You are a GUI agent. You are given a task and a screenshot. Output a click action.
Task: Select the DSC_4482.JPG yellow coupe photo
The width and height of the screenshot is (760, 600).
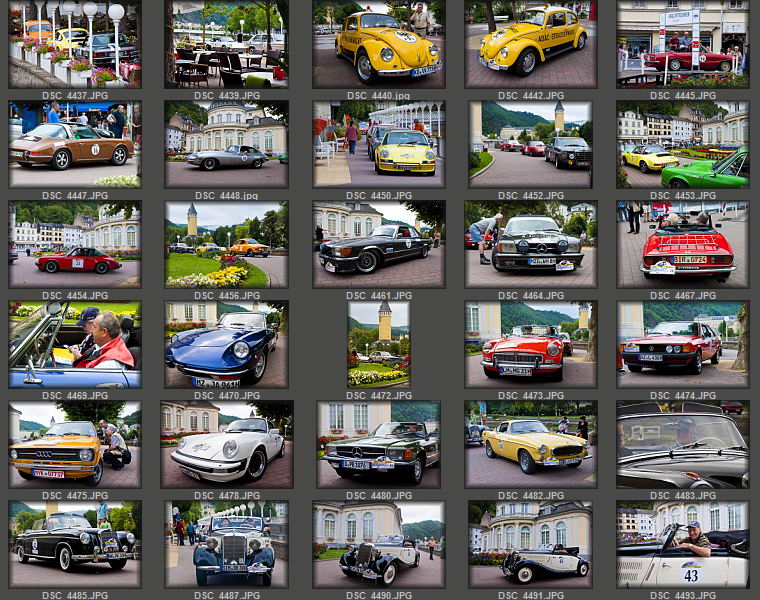pos(530,444)
